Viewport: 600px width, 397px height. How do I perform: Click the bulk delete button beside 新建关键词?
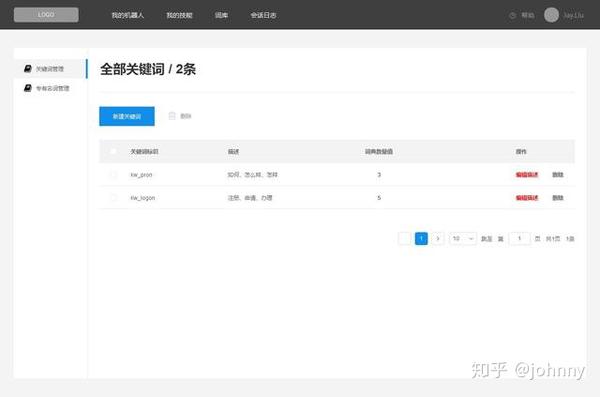point(180,116)
